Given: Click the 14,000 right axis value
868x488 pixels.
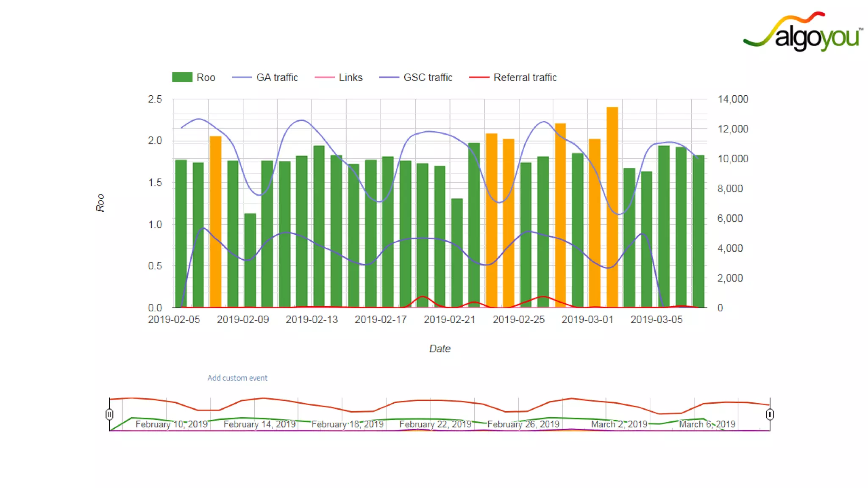Looking at the screenshot, I should tap(732, 99).
